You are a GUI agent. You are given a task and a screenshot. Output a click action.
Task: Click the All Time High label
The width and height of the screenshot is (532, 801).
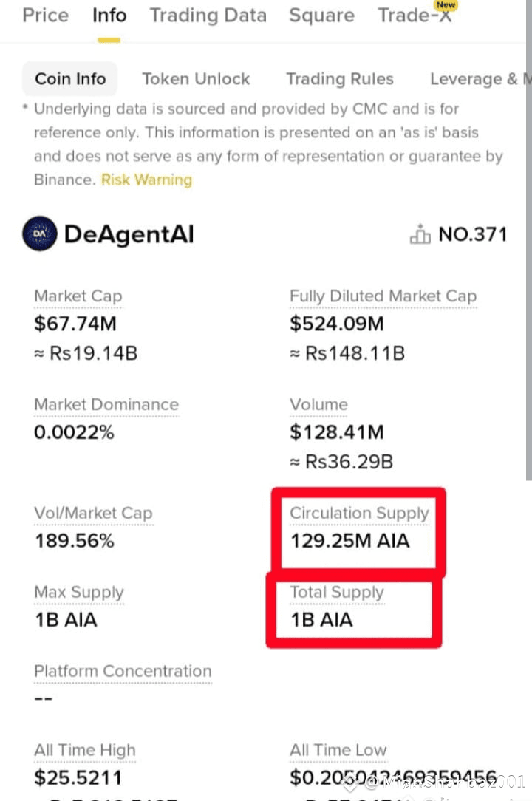point(85,750)
